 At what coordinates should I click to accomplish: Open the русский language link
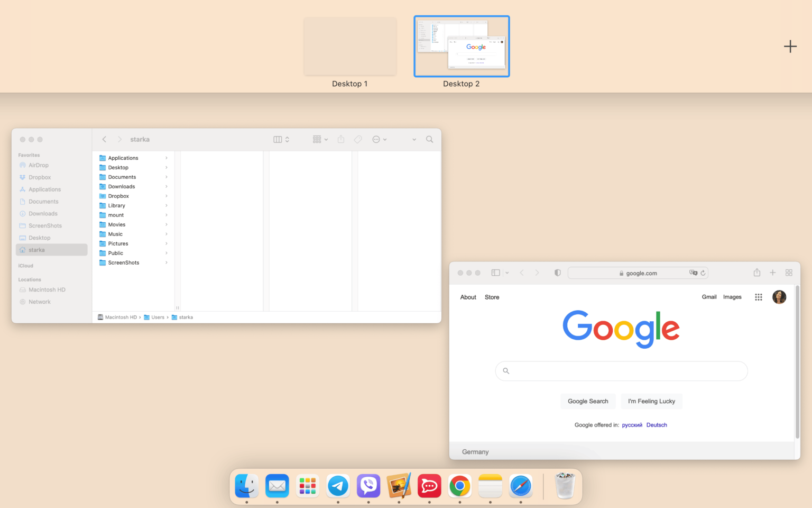coord(632,425)
